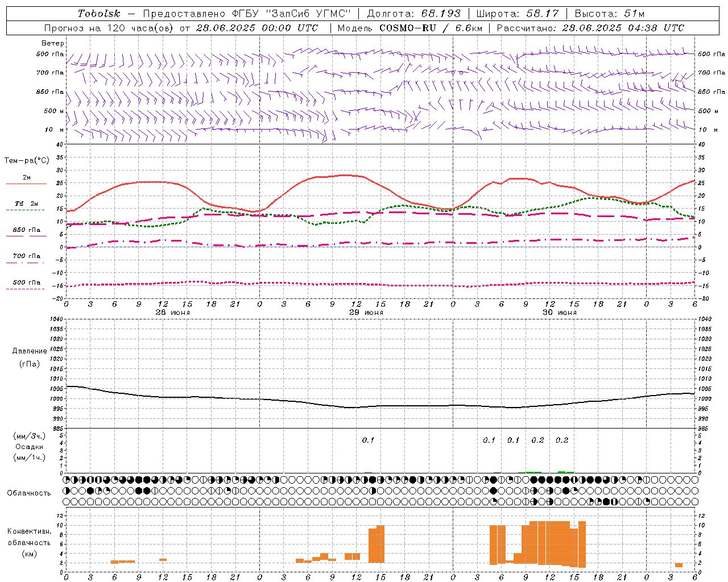Click the solid red line under 2м legend

pos(26,184)
